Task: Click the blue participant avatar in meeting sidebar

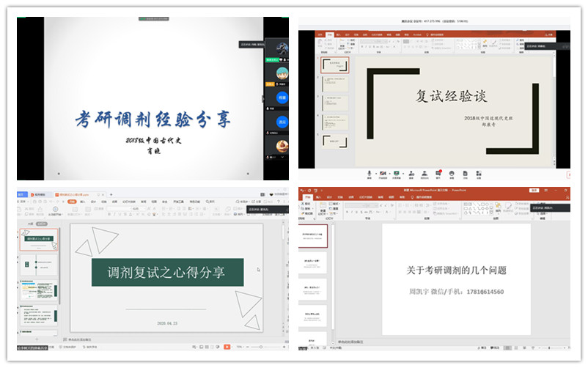Action: [x=282, y=97]
